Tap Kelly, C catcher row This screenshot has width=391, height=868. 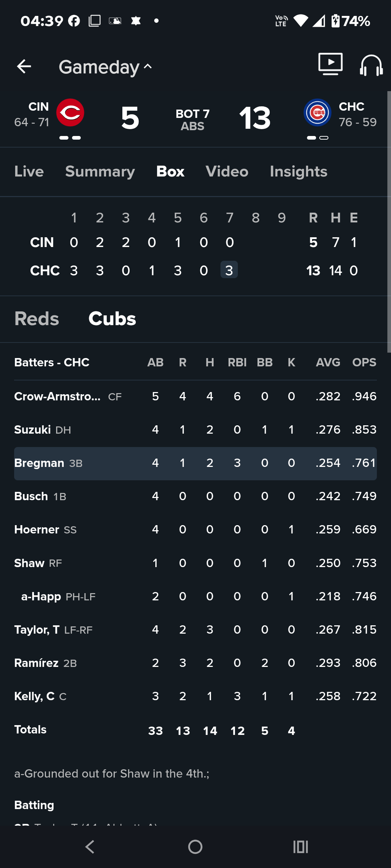coord(195,696)
